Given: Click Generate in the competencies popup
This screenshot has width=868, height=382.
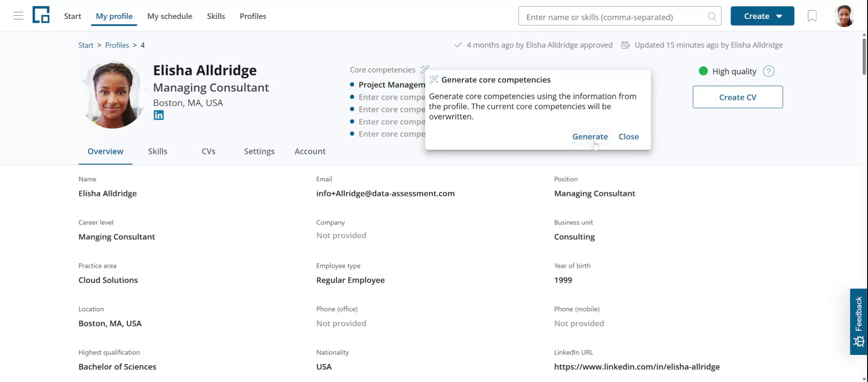Looking at the screenshot, I should [x=590, y=136].
